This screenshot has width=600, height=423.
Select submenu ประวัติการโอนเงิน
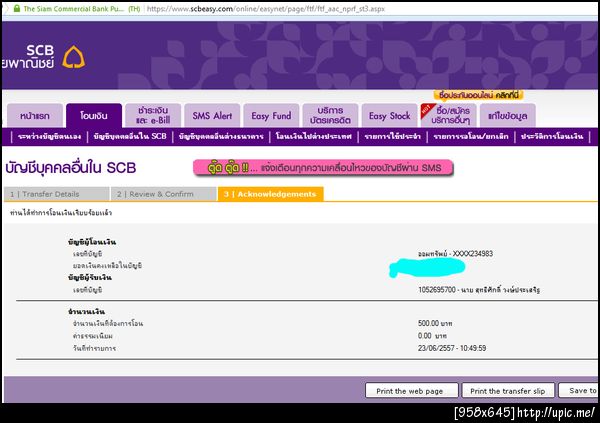pos(552,137)
